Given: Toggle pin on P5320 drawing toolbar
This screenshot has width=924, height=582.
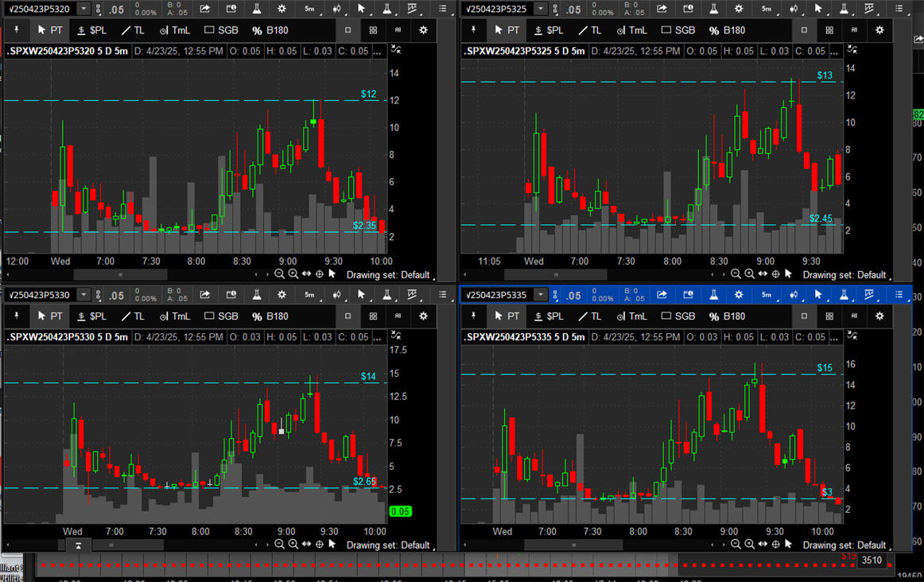Looking at the screenshot, I should [17, 29].
